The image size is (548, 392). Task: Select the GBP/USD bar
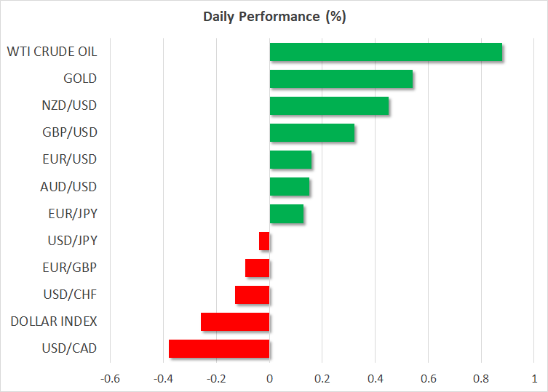[x=312, y=133]
